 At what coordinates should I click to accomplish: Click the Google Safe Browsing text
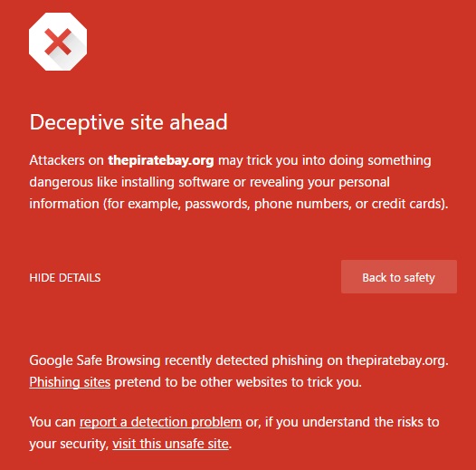point(95,360)
